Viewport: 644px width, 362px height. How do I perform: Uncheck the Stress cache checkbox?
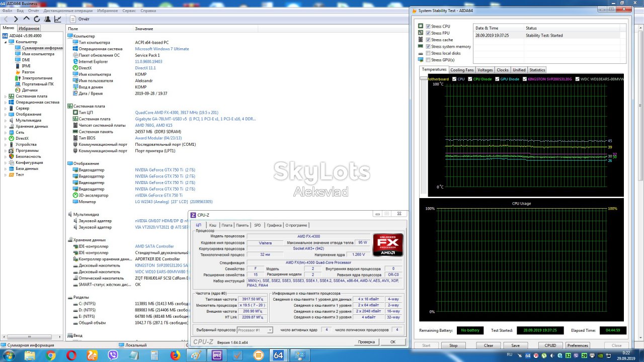(x=428, y=40)
